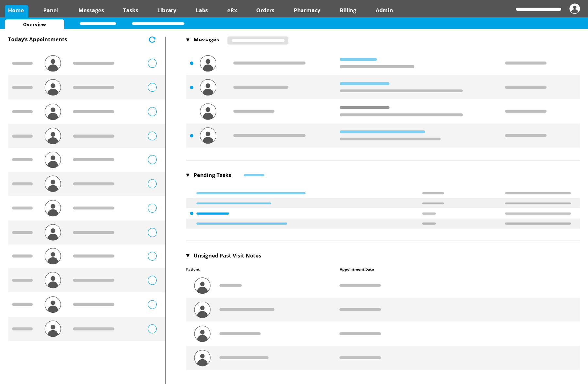The image size is (588, 392).
Task: Collapse Unsigned Past Visit Notes section
Action: [x=188, y=256]
